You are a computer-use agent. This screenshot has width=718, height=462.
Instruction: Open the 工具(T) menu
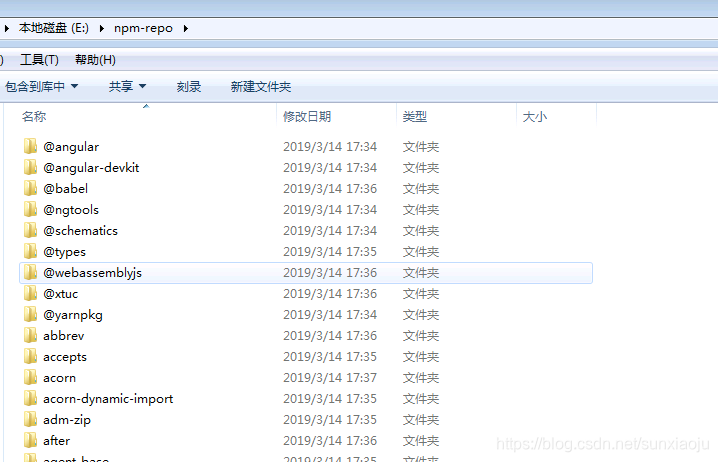coord(39,60)
